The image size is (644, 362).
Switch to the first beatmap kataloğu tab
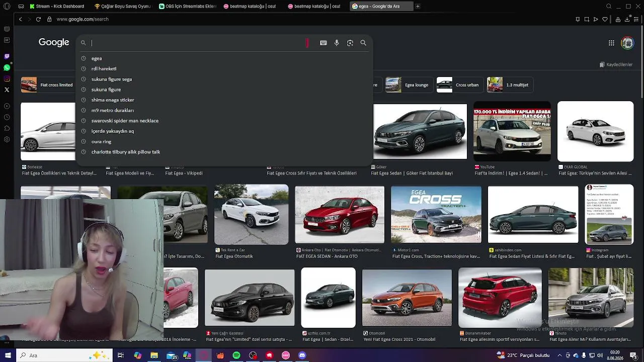tap(252, 6)
